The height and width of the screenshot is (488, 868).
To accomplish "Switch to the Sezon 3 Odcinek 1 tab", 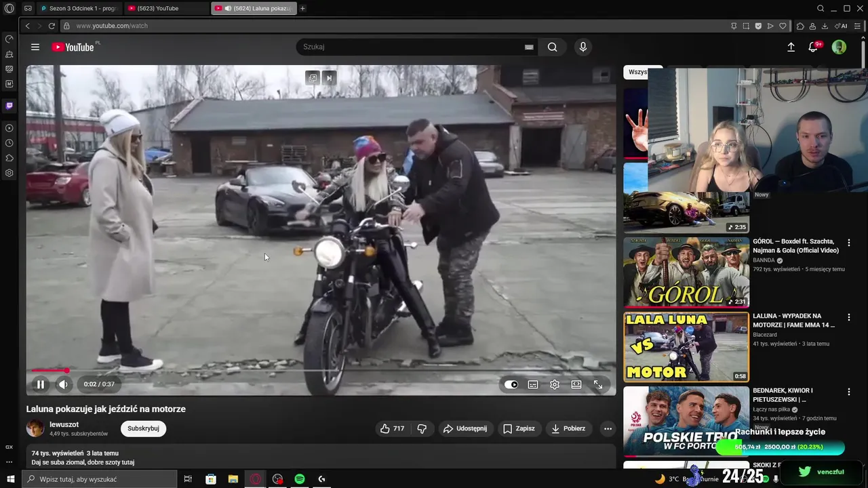I will [78, 8].
